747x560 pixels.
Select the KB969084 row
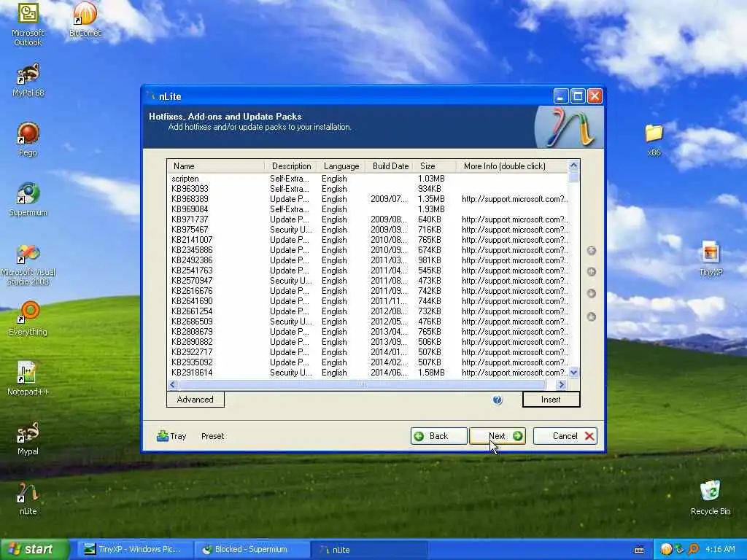[x=368, y=209]
